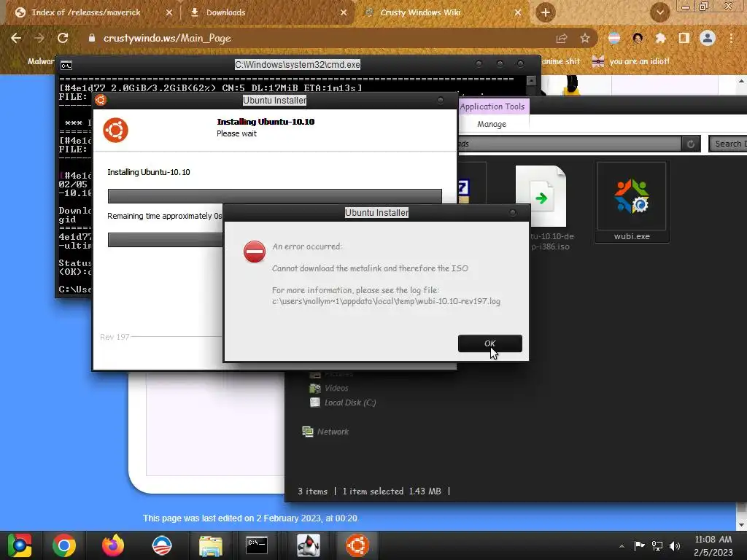Click the red error stop icon in dialog
The height and width of the screenshot is (560, 747).
point(255,252)
